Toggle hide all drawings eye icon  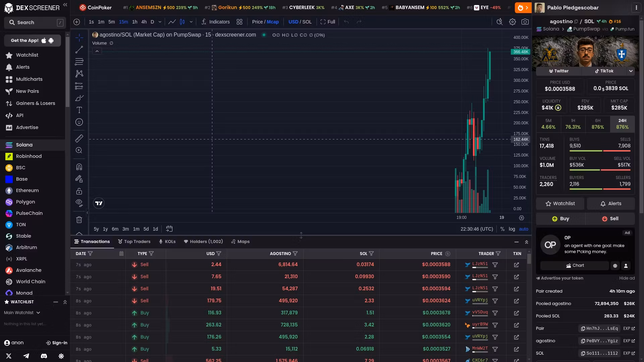79,202
